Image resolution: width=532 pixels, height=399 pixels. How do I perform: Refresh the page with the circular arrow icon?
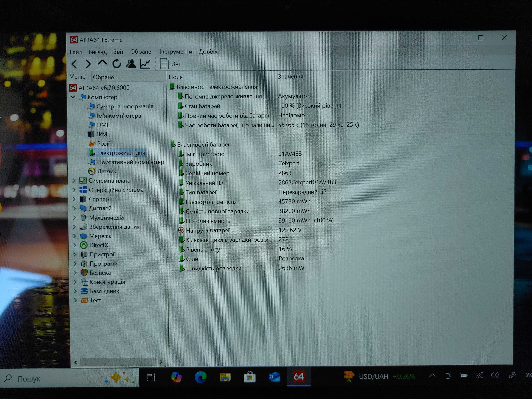[x=117, y=64]
